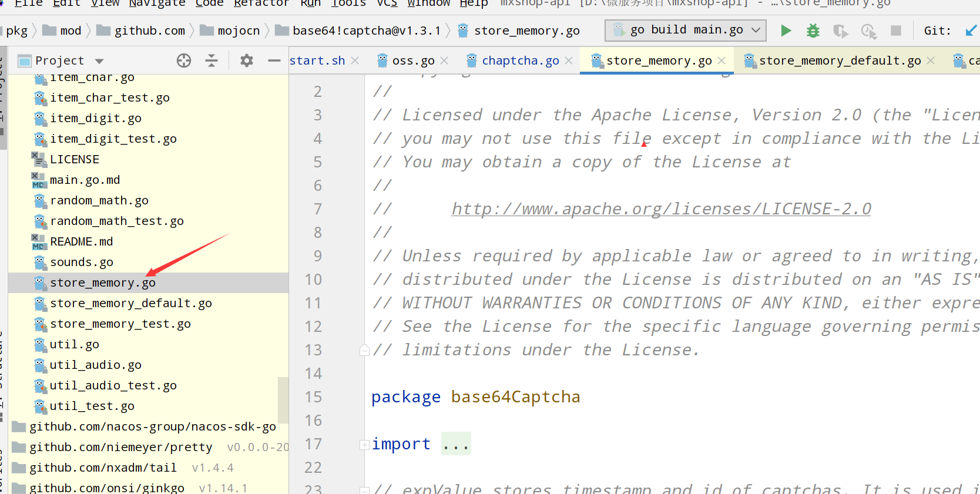Image resolution: width=980 pixels, height=494 pixels.
Task: Open util.go file
Action: pyautogui.click(x=75, y=344)
